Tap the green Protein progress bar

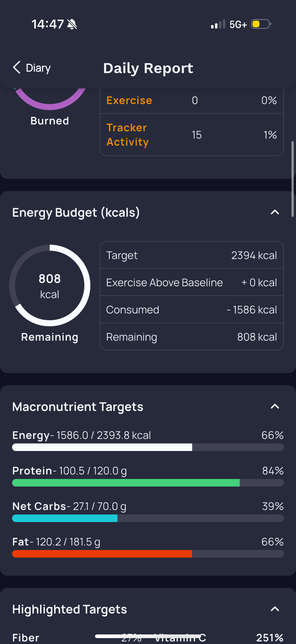coord(148,483)
